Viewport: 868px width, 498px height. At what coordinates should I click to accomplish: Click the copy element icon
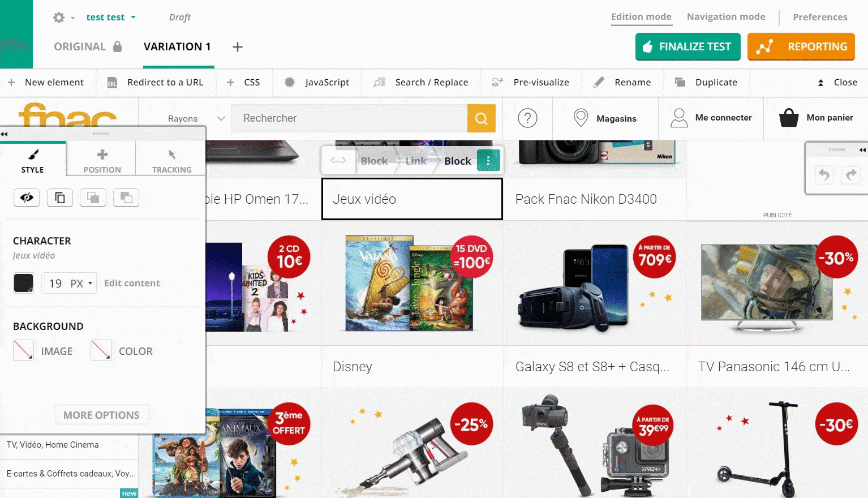click(x=60, y=198)
